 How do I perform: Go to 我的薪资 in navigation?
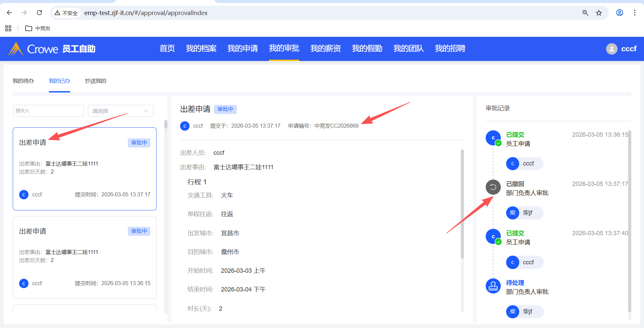[x=325, y=49]
